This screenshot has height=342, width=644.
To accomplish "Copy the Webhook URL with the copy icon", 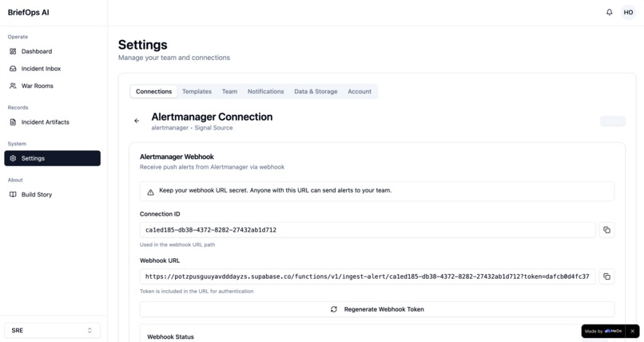I will click(606, 276).
